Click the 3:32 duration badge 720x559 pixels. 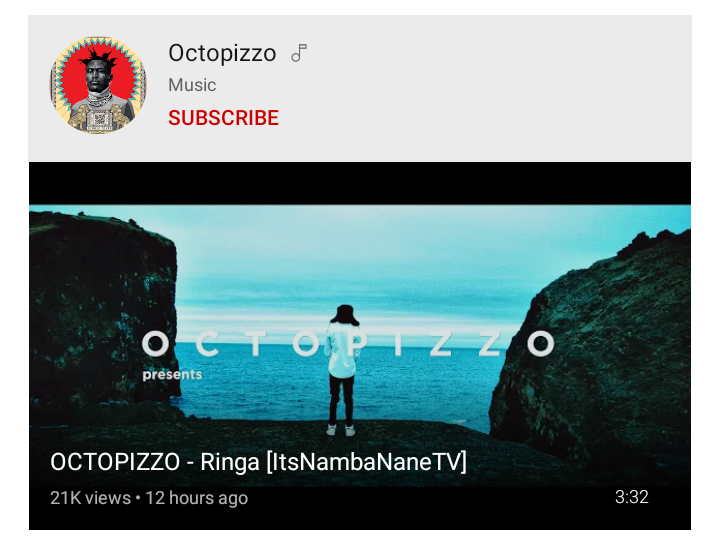click(631, 497)
